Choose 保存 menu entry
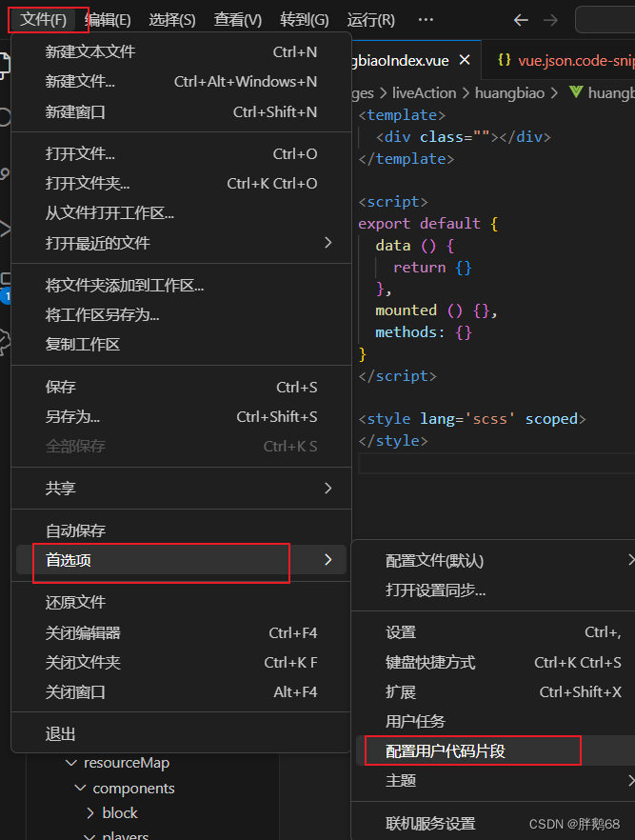Screen dimensions: 635x840 click(x=181, y=388)
